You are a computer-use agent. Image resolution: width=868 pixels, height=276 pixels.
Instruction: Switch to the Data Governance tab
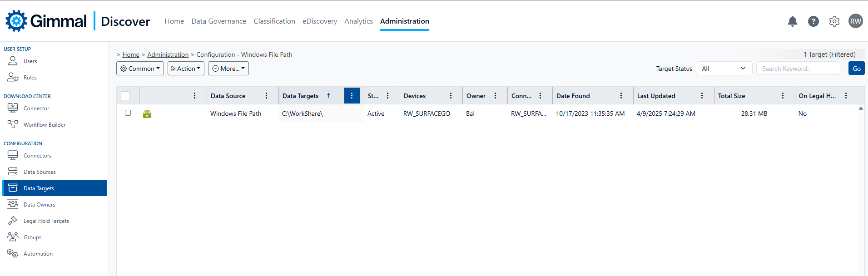point(218,21)
